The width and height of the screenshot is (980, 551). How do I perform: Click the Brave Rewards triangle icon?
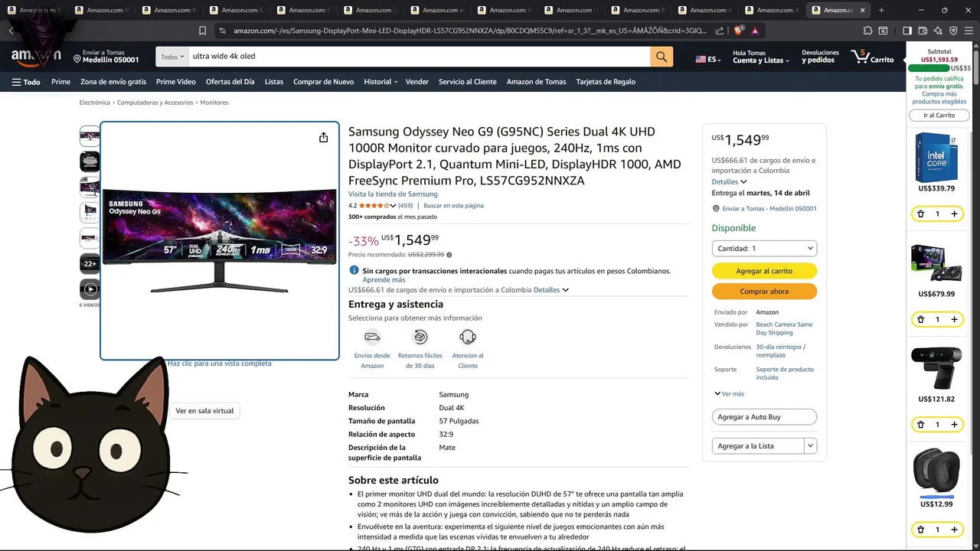tap(755, 31)
